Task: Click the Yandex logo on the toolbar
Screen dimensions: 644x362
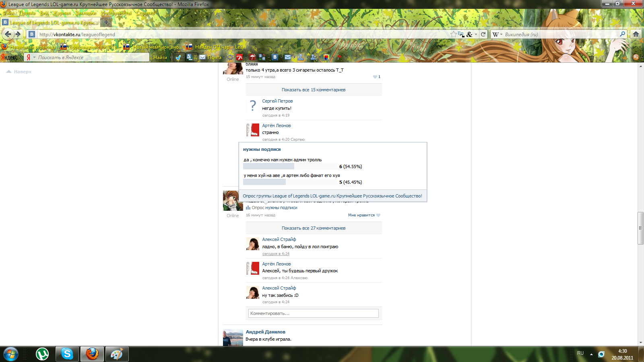Action: (9, 58)
